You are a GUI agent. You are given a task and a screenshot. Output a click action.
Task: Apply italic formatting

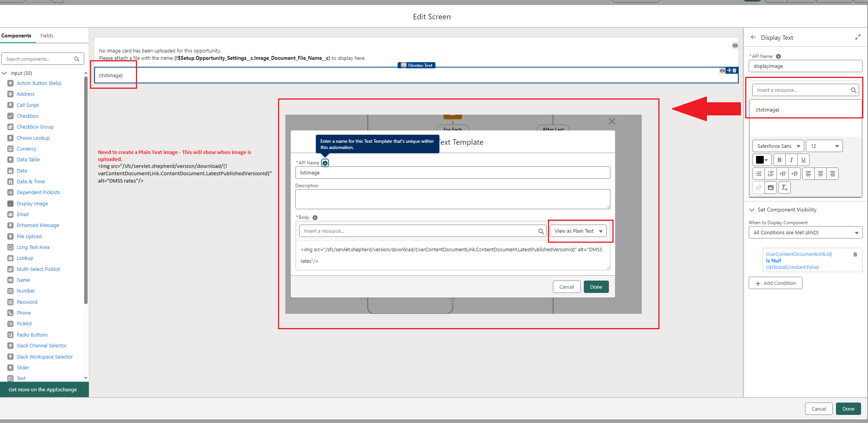coord(791,160)
